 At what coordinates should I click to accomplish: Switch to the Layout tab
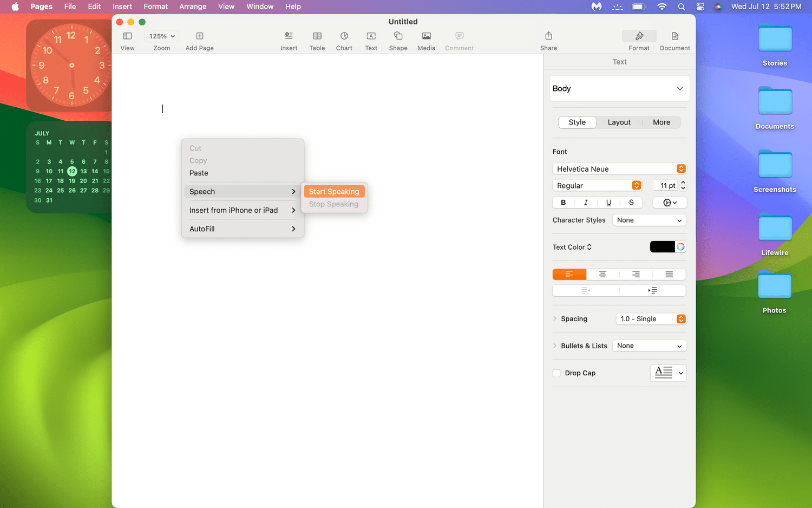click(x=619, y=122)
